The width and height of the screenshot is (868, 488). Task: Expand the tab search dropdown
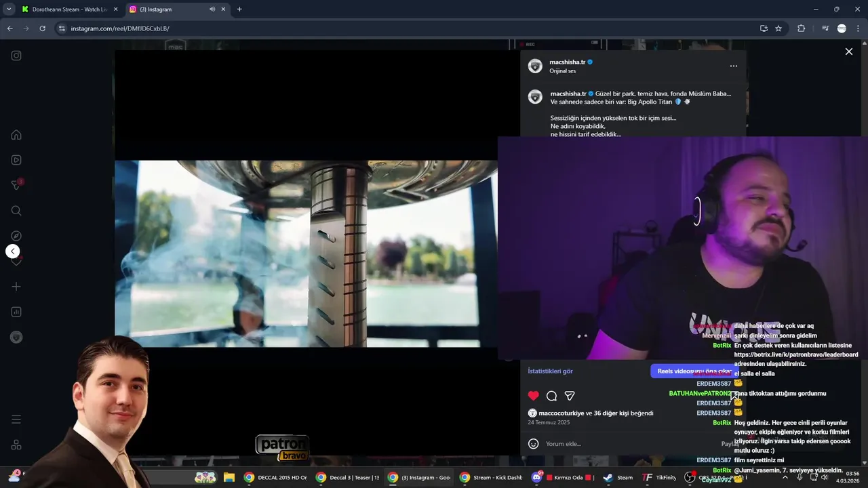click(x=9, y=9)
